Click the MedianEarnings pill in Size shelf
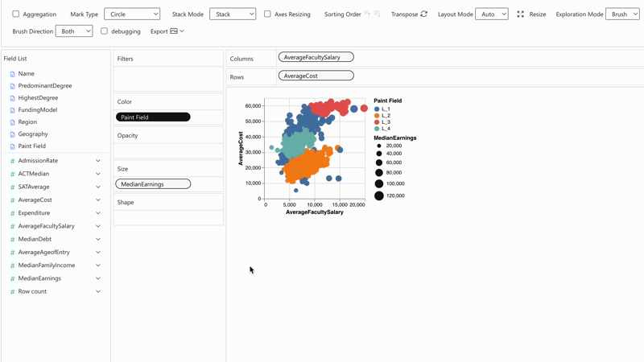This screenshot has width=644, height=362. coord(153,184)
